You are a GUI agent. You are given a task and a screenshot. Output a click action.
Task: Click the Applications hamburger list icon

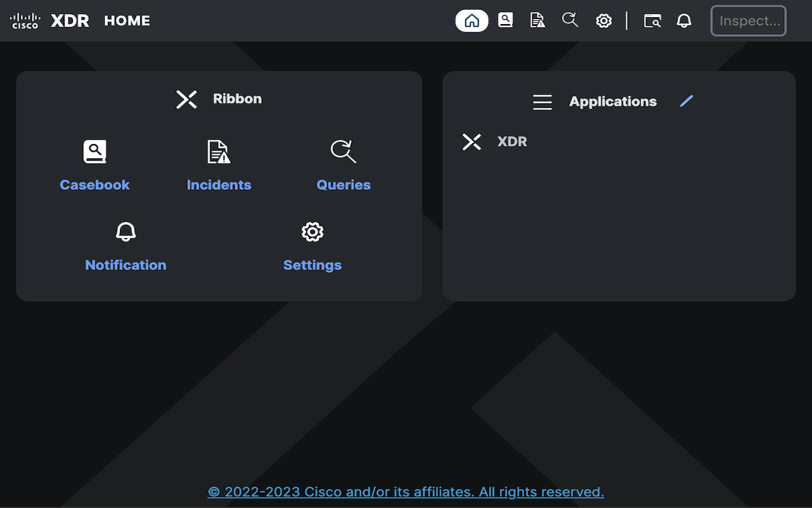coord(542,102)
